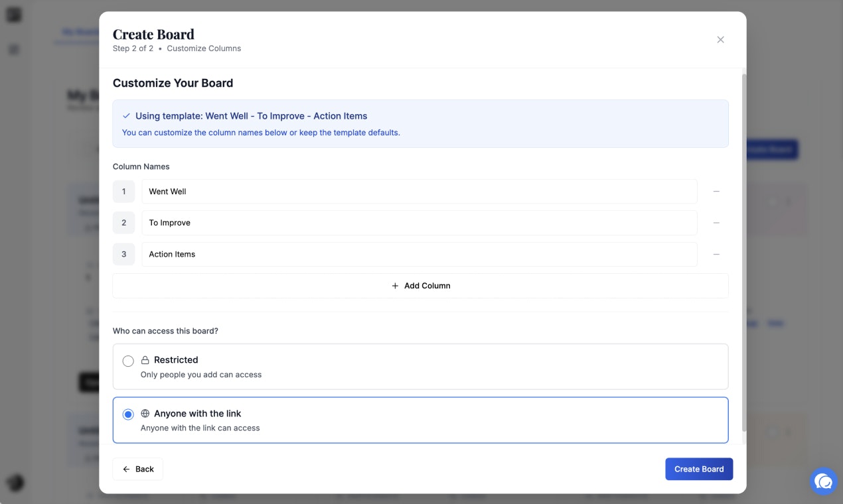Select the Anyone with the link radio button
This screenshot has width=843, height=504.
click(x=128, y=414)
